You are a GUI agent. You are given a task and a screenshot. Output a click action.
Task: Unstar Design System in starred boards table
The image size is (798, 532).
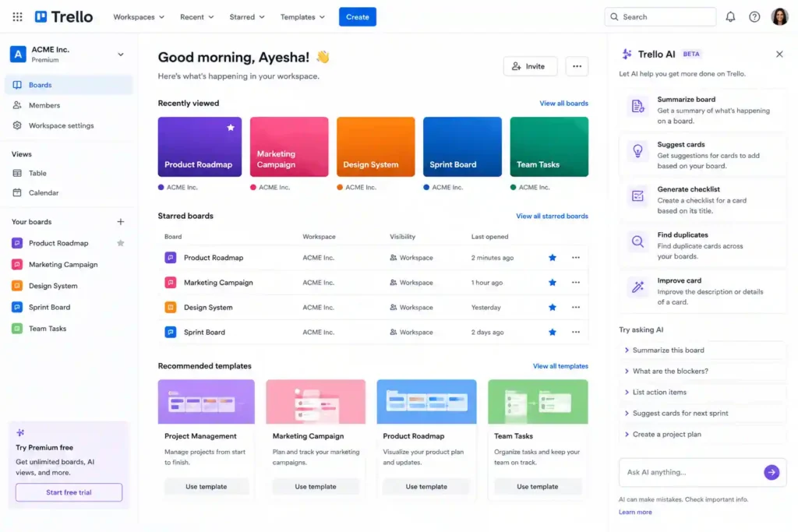pos(553,307)
